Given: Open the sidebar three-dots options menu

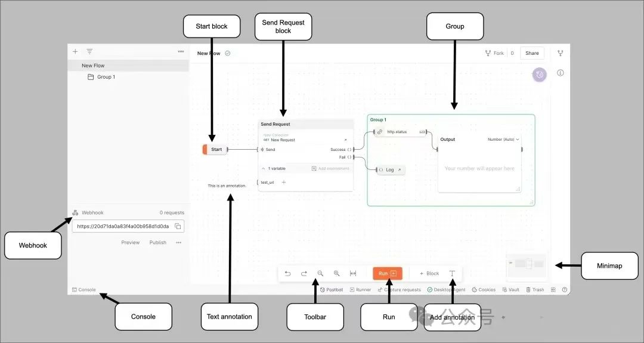Looking at the screenshot, I should [x=181, y=52].
